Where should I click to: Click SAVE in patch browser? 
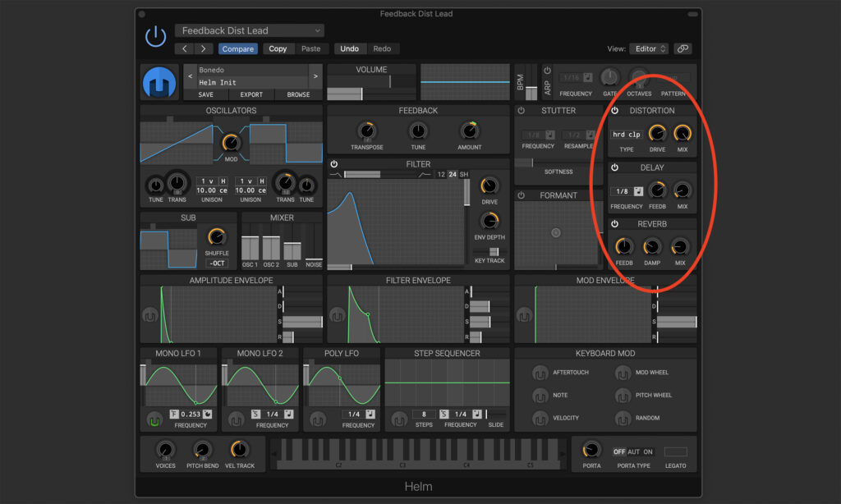(x=205, y=95)
